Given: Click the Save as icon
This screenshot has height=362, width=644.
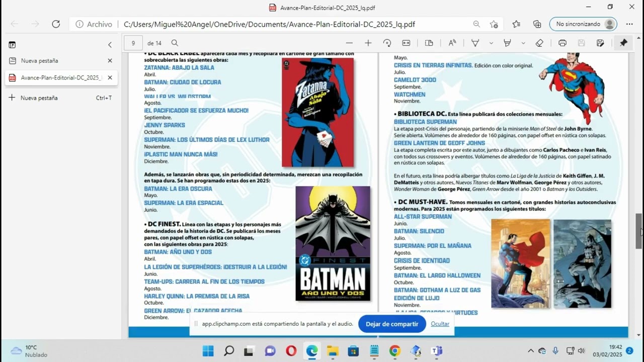Looking at the screenshot, I should tap(600, 43).
